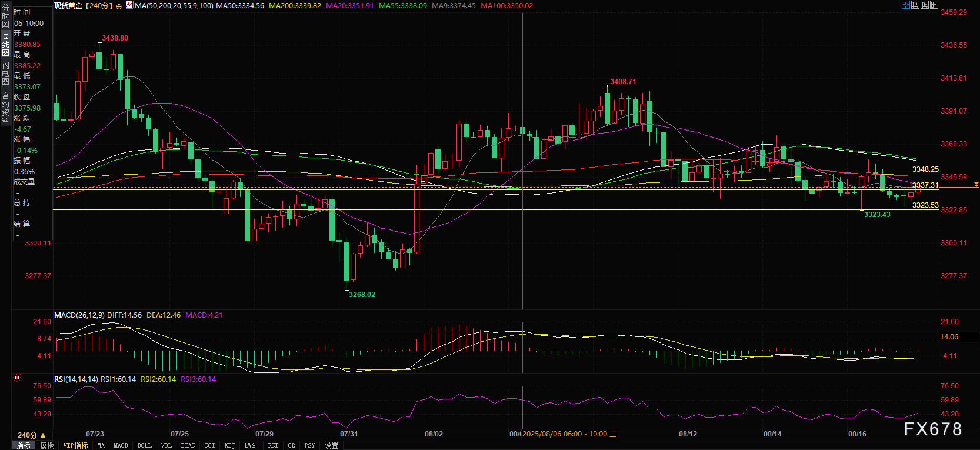Open 合约资料 sidebar tab

click(5, 108)
